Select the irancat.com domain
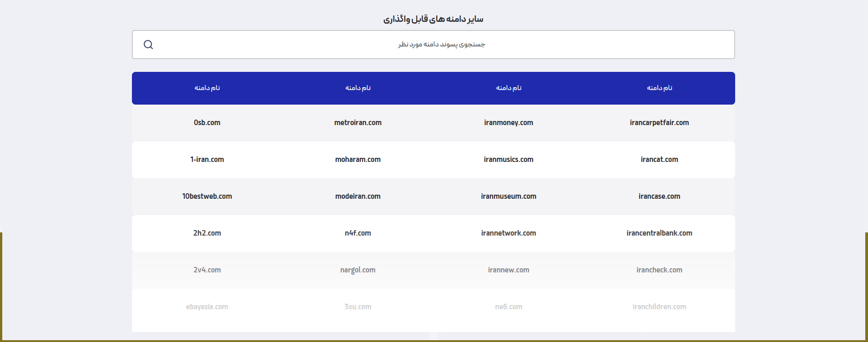This screenshot has height=342, width=868. [659, 160]
